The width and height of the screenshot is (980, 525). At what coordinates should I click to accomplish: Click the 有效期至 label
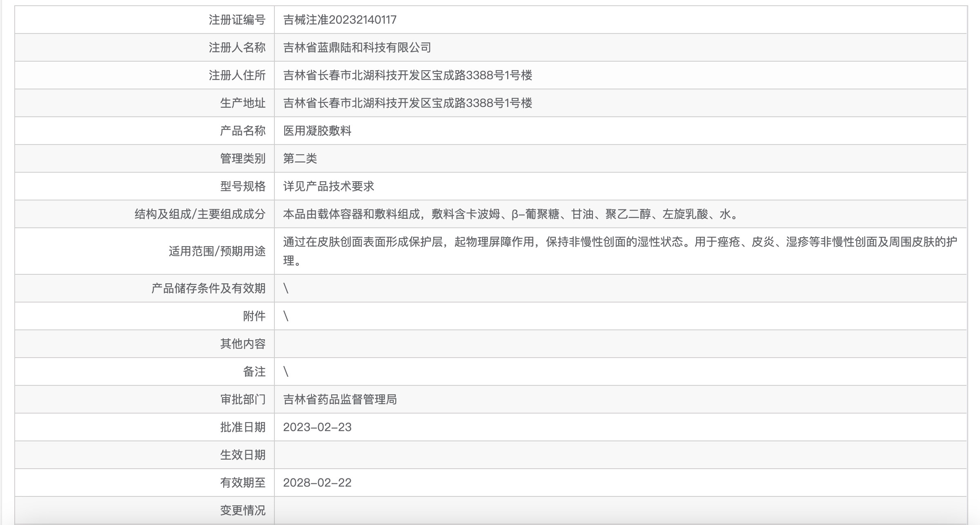[x=243, y=483]
